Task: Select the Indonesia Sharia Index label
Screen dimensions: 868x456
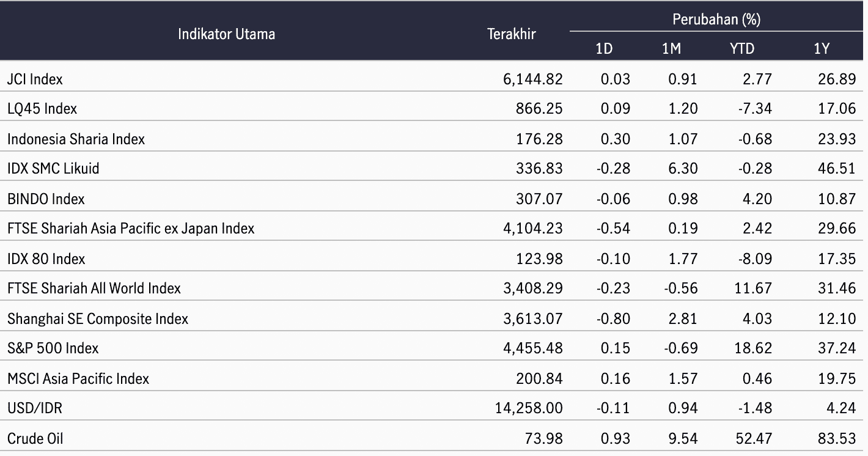Action: coord(76,139)
